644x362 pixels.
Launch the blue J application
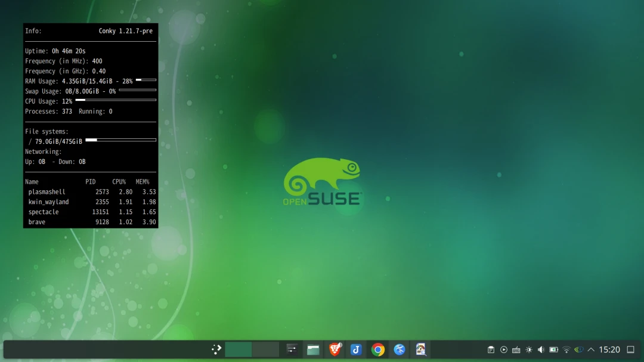coord(356,349)
